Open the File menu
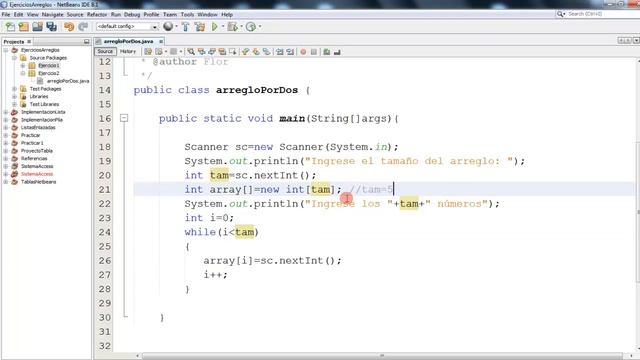This screenshot has width=640, height=360. (6, 15)
